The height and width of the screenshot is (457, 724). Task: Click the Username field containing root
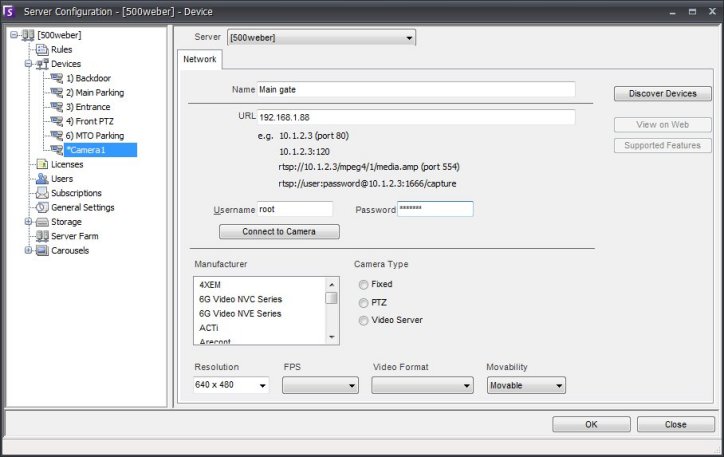pos(295,209)
